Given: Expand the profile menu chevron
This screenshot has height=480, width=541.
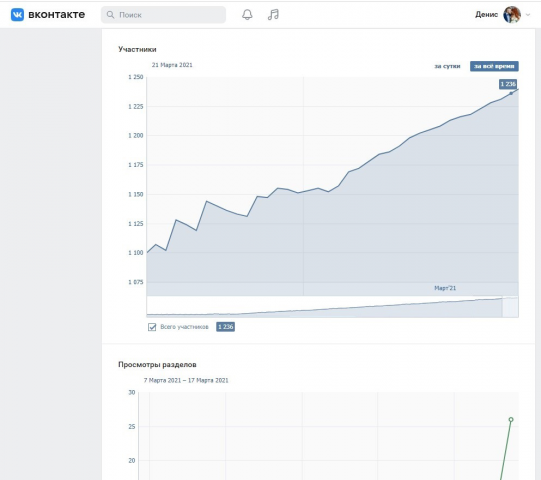Looking at the screenshot, I should click(528, 14).
